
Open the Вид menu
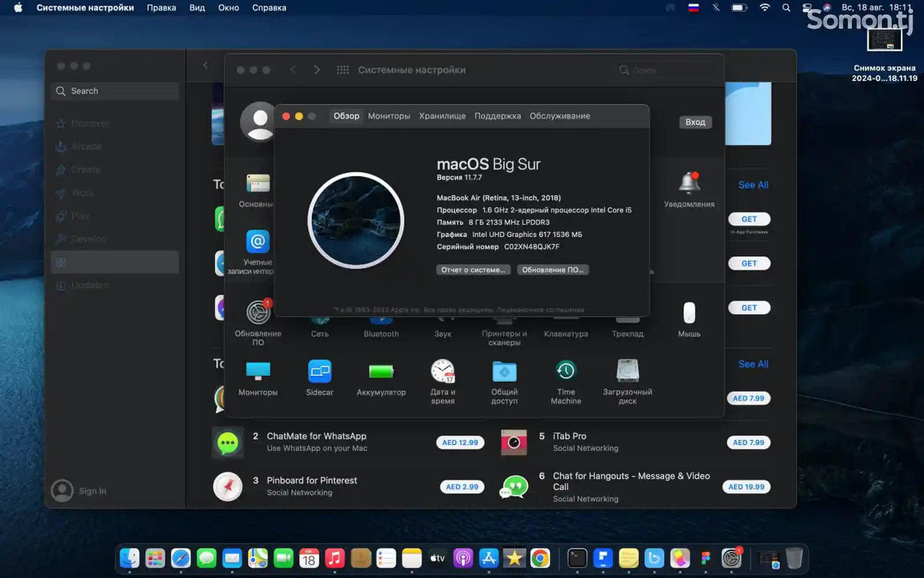[198, 8]
